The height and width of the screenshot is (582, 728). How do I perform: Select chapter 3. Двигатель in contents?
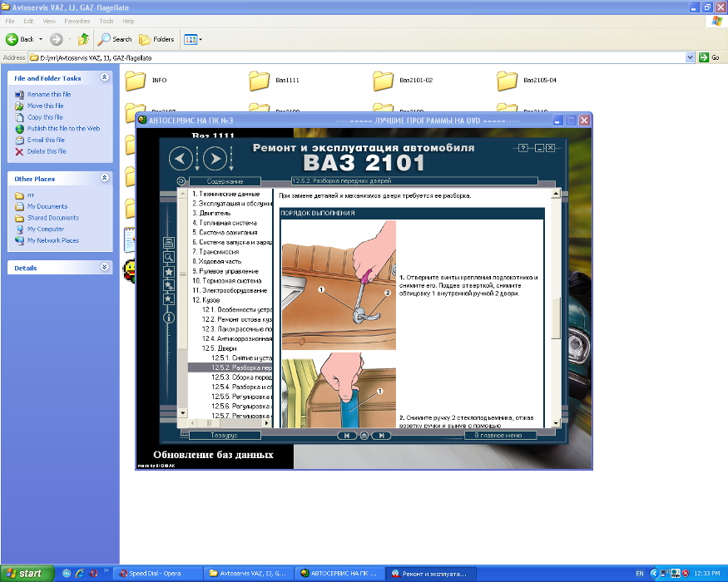(211, 213)
